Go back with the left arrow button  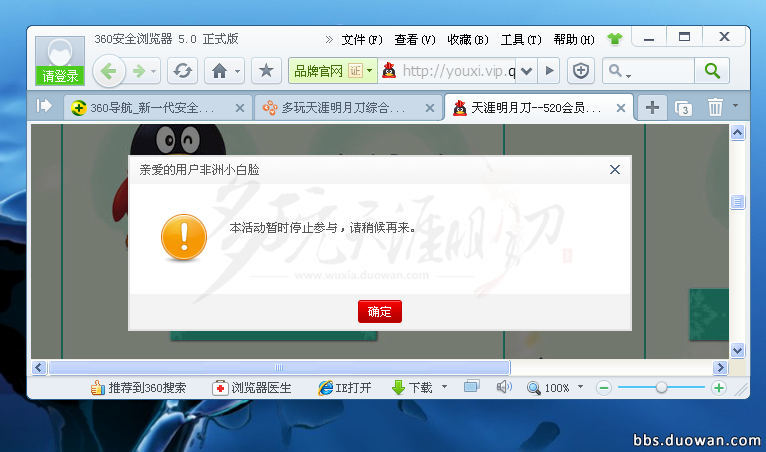point(108,71)
